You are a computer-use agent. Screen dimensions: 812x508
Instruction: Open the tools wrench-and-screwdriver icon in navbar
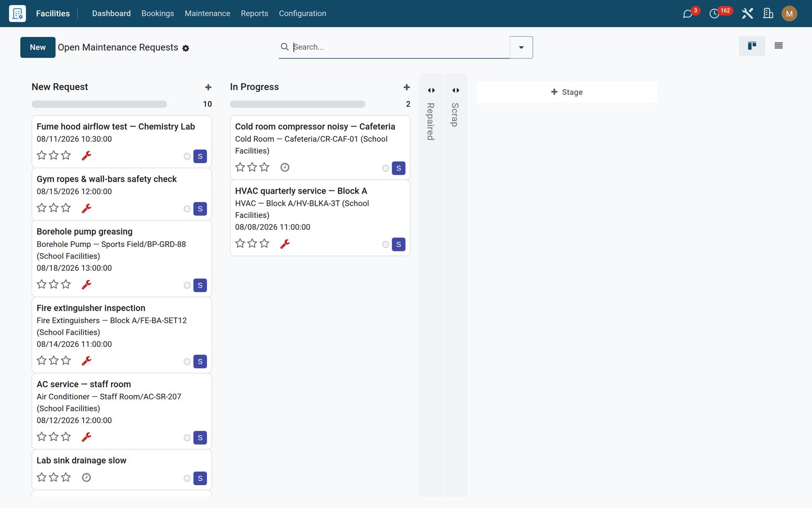[747, 14]
